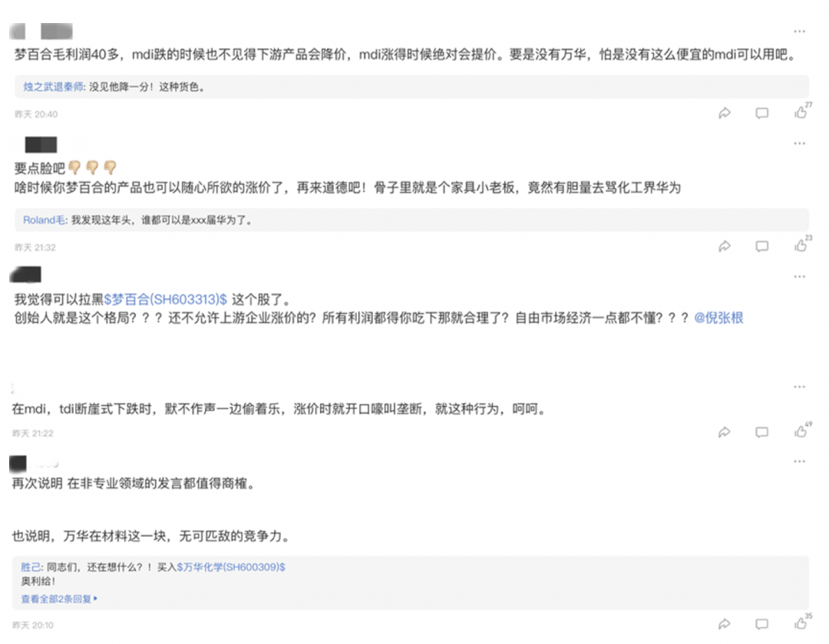829x644 pixels.
Task: Comment on the post timestamped 昨天 20:40
Action: pyautogui.click(x=761, y=113)
